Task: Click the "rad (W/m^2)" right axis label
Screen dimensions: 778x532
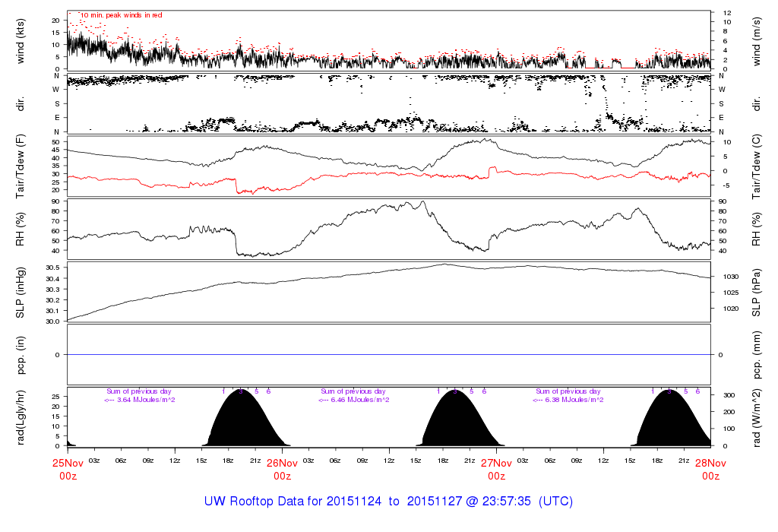Action: coord(757,416)
